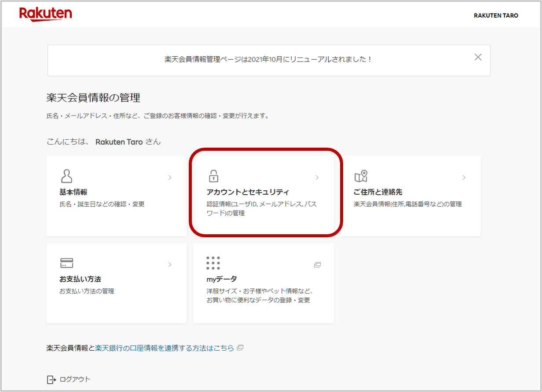
Task: Open お支払い方法 card title
Action: click(81, 279)
